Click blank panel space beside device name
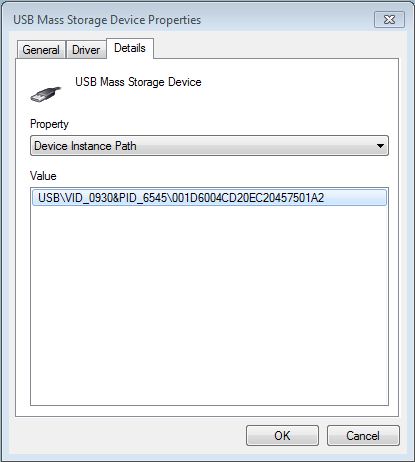 click(297, 90)
